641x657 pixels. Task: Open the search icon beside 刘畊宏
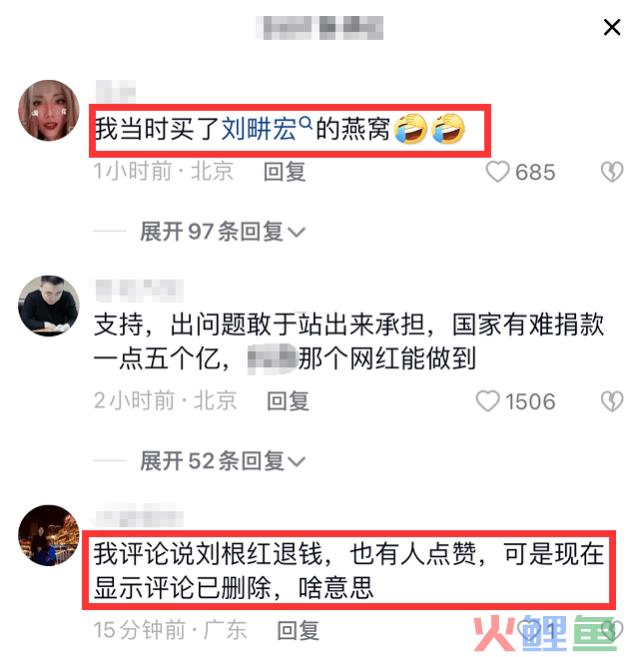(306, 123)
